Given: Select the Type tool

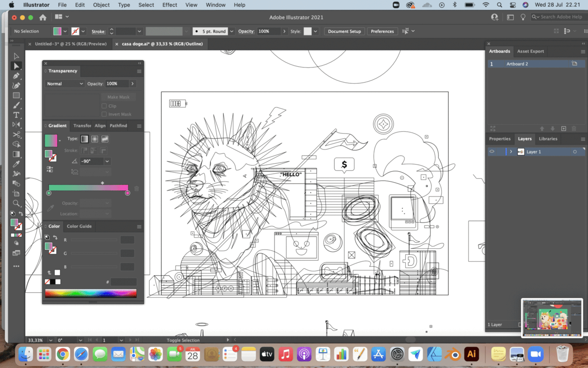Looking at the screenshot, I should pos(16,115).
